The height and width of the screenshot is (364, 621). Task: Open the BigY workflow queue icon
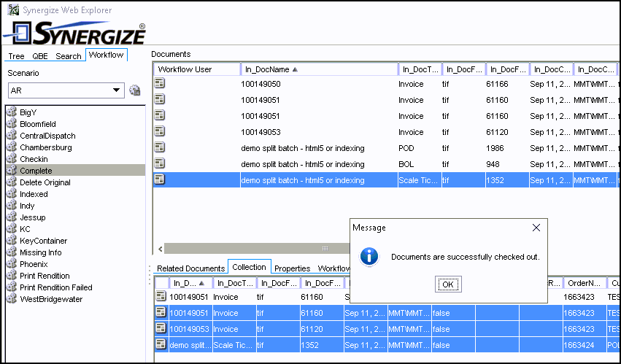click(12, 112)
